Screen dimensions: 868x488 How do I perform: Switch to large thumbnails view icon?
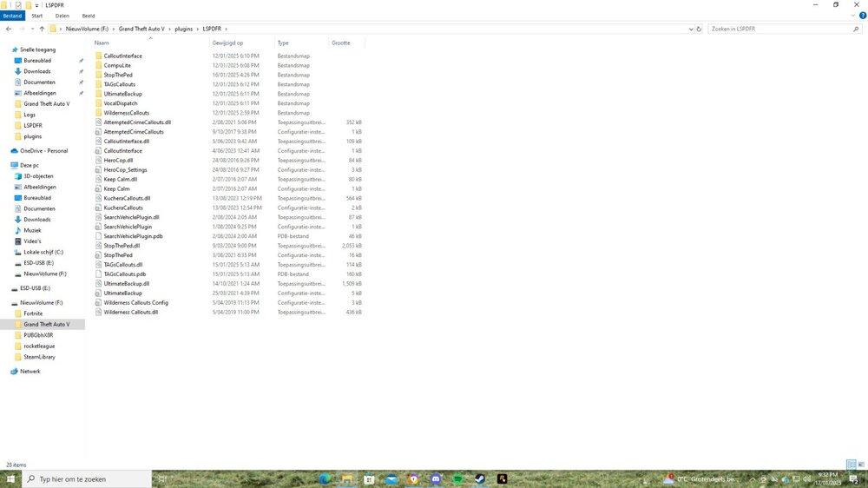coord(861,465)
